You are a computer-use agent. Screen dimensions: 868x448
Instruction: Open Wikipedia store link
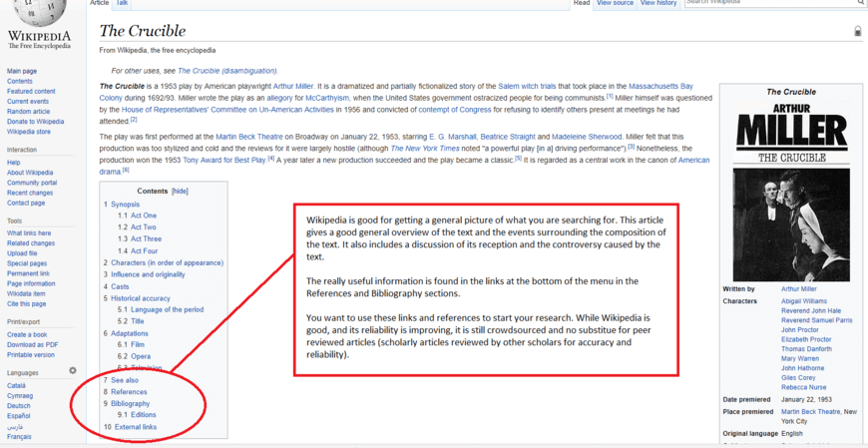pyautogui.click(x=29, y=132)
